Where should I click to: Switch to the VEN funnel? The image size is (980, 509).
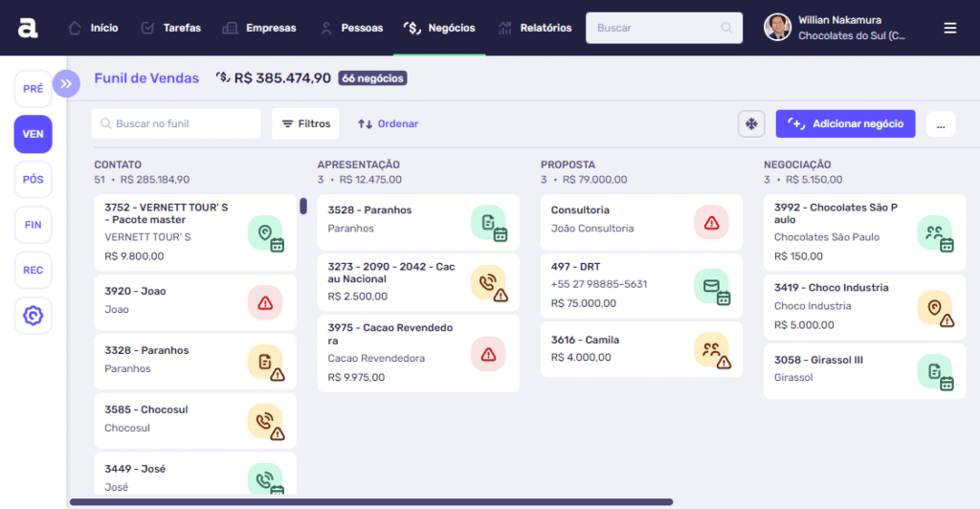point(33,134)
